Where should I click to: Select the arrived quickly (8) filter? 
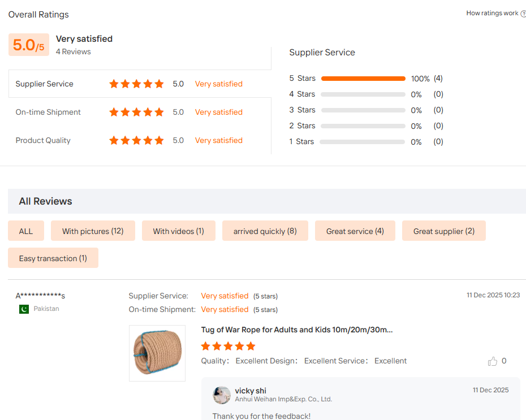point(265,231)
